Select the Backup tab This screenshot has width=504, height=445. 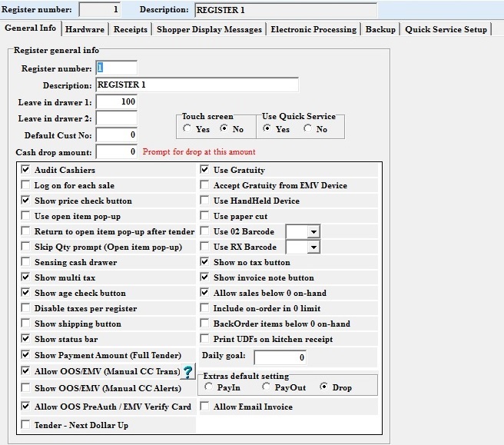(x=380, y=29)
